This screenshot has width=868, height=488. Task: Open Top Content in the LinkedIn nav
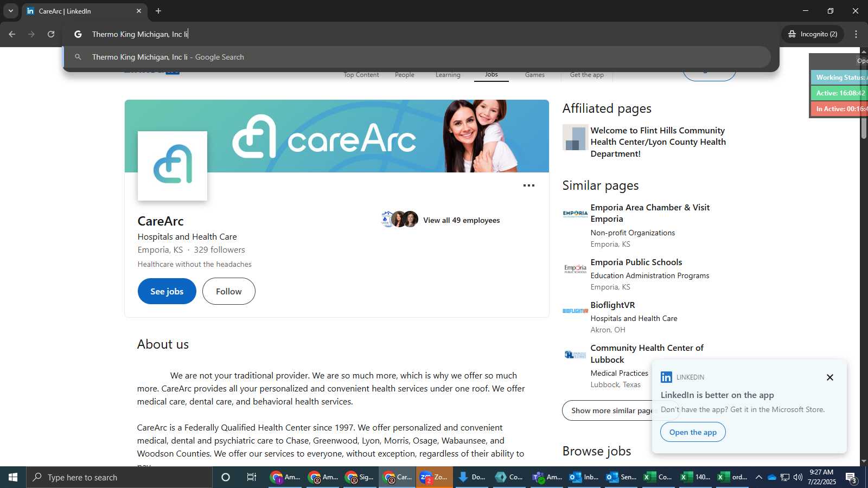click(x=361, y=75)
